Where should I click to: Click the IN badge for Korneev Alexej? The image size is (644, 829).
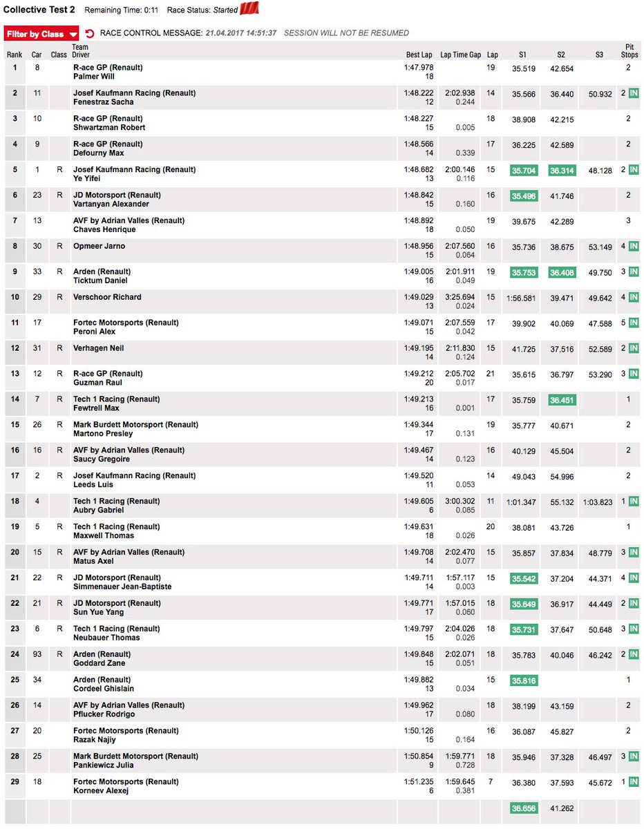tap(634, 782)
